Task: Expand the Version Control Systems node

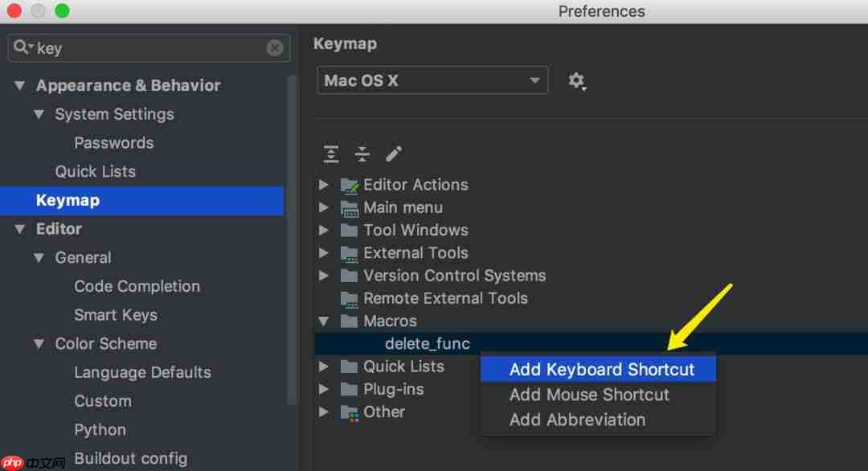Action: click(x=324, y=275)
